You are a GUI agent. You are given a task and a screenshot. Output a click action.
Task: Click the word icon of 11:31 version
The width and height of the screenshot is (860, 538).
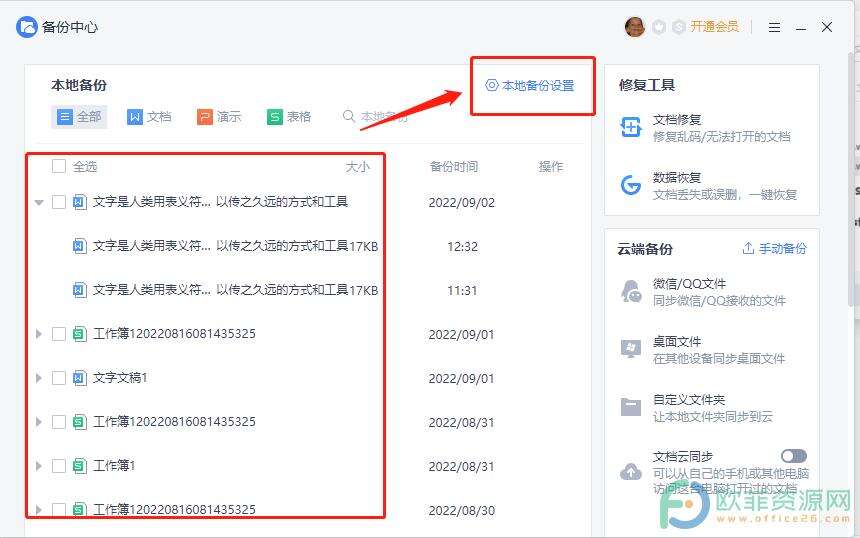click(x=80, y=290)
